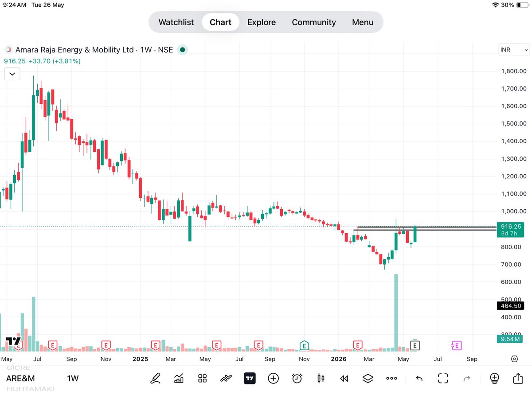532x399 pixels.
Task: Change the 1W interval in bottom toolbar
Action: (73, 379)
